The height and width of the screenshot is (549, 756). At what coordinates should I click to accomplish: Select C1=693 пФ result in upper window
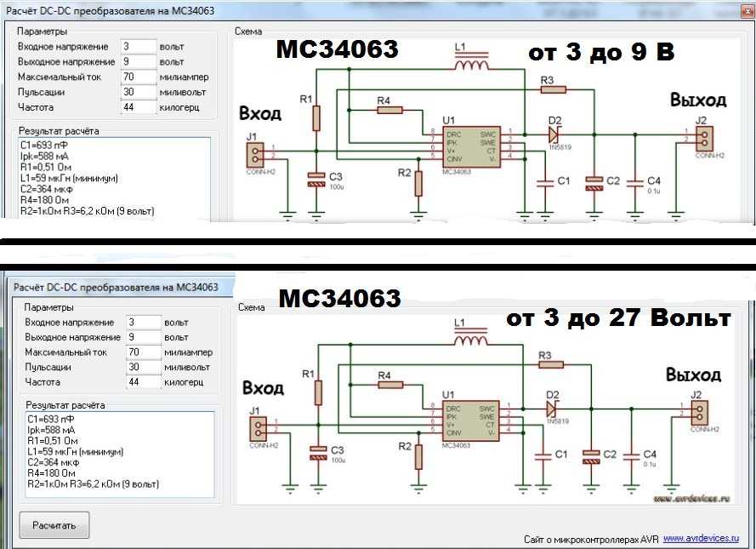[x=44, y=146]
